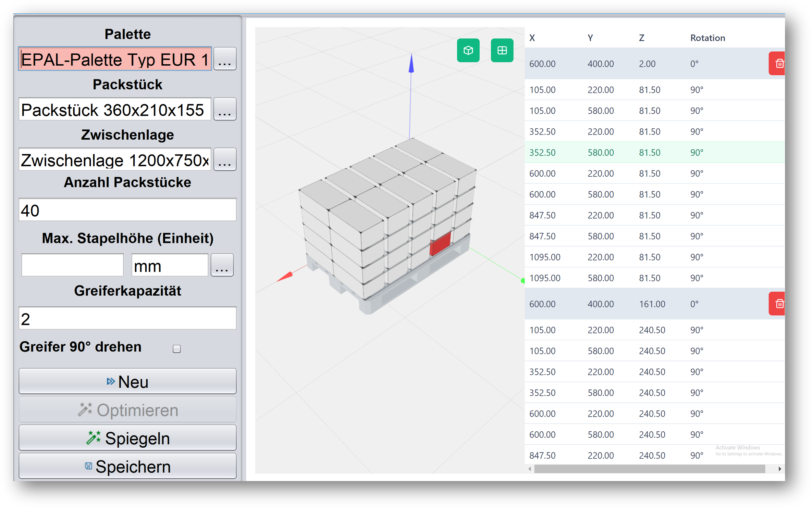
Task: Focus the Zwischenlage 1200x750 field
Action: point(115,159)
